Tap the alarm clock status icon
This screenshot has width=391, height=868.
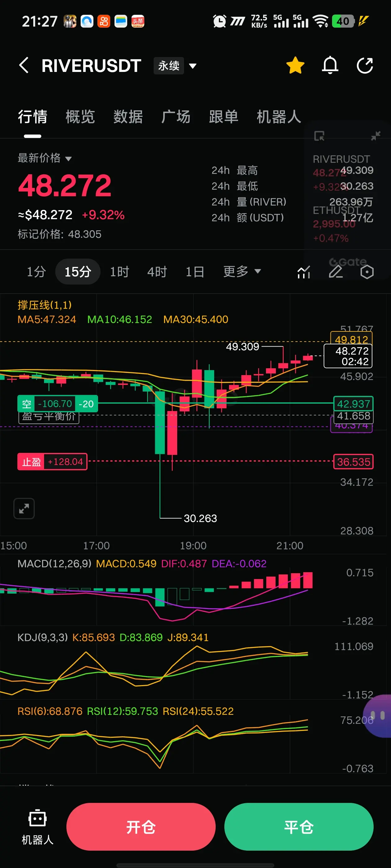click(x=219, y=21)
